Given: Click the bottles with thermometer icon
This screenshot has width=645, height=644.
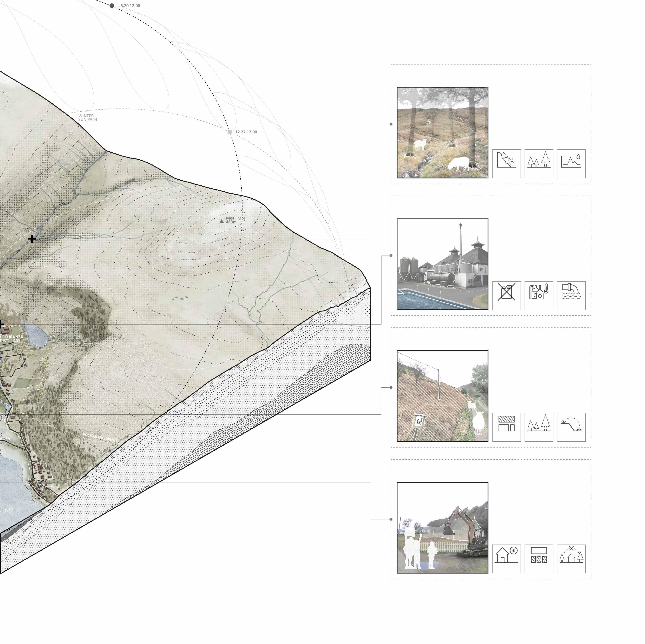Looking at the screenshot, I should pyautogui.click(x=538, y=295).
